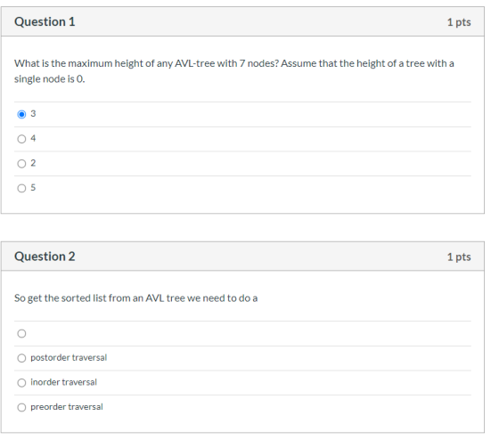The width and height of the screenshot is (499, 448).
Task: Click the '3' answer label text
Action: point(33,114)
